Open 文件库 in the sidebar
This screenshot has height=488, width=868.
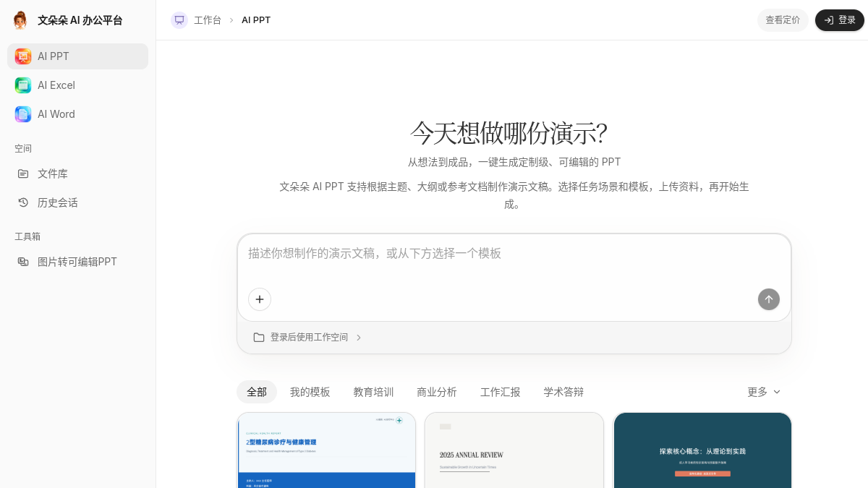point(77,174)
